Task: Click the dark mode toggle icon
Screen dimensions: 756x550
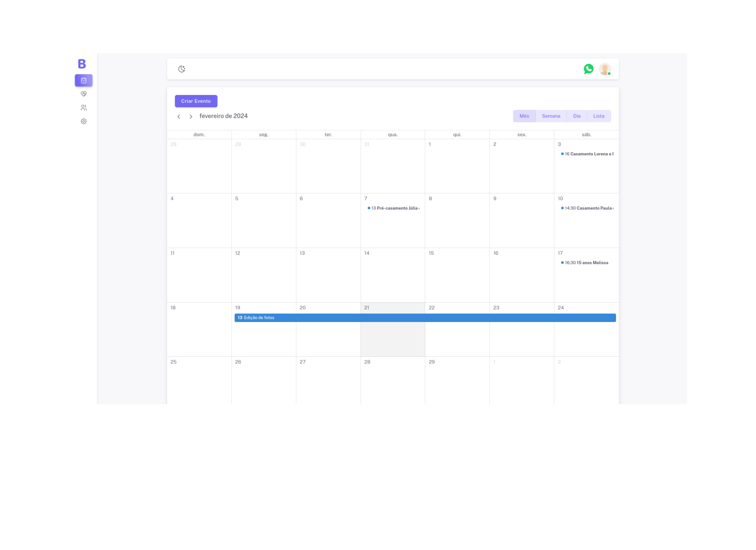Action: [x=182, y=69]
